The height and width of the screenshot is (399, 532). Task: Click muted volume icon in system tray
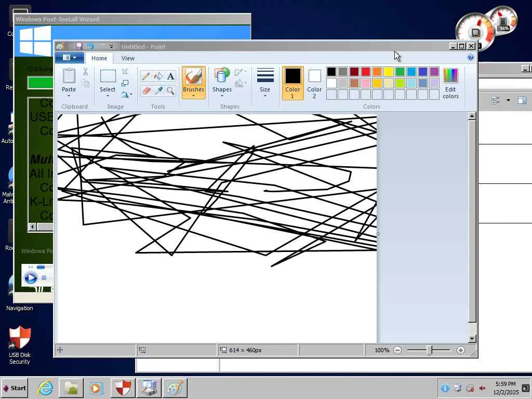[482, 388]
